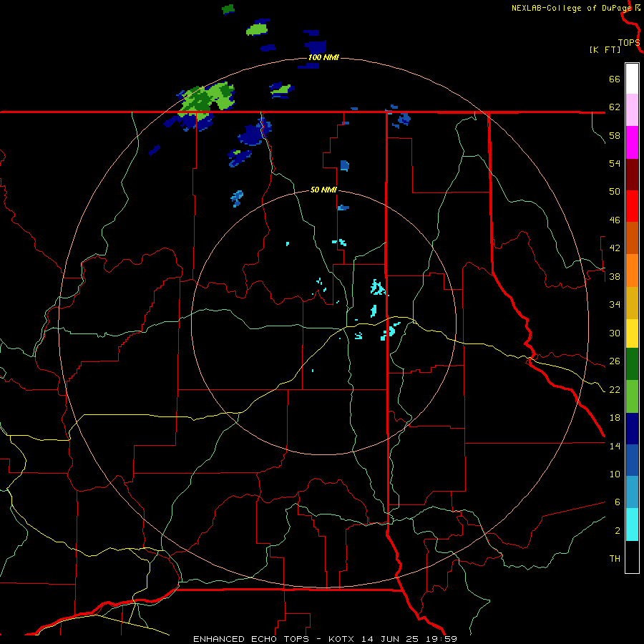This screenshot has width=644, height=644.
Task: Click the '26' value on the legend
Action: tap(615, 361)
